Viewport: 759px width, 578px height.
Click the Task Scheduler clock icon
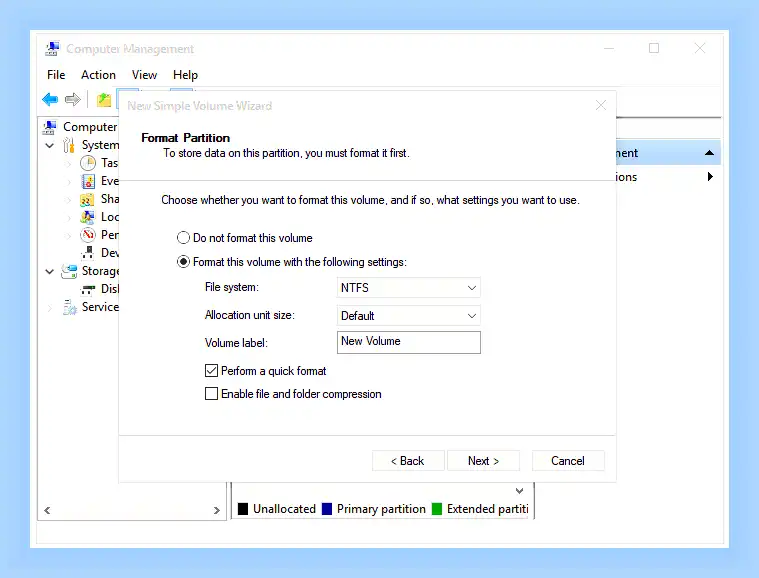tap(88, 163)
